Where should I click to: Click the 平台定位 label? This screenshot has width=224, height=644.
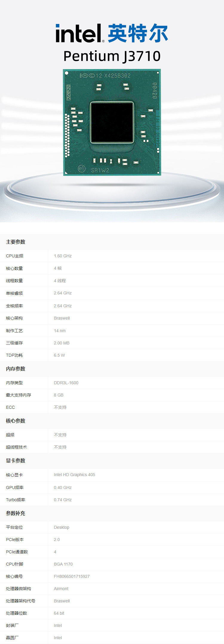click(14, 527)
